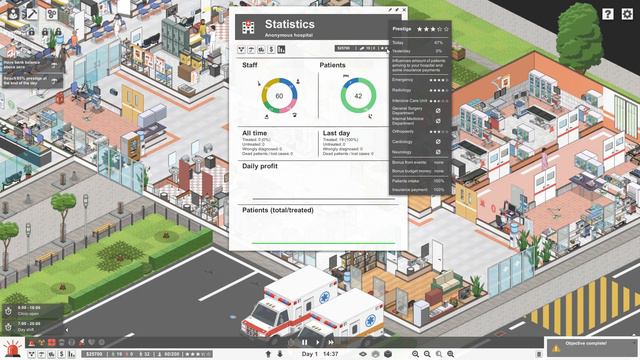The width and height of the screenshot is (640, 360).
Task: Open finances dollar icon in bottom bar
Action: (61, 354)
